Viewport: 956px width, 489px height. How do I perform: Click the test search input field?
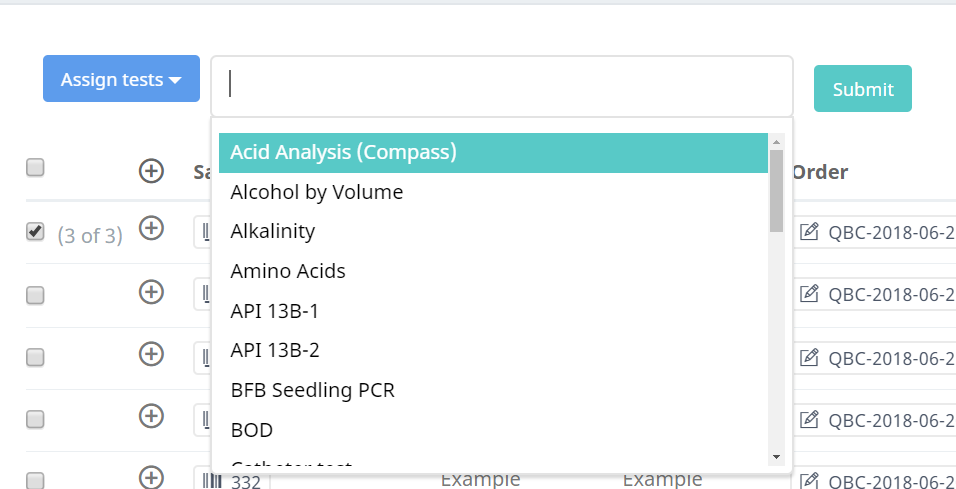pyautogui.click(x=501, y=84)
